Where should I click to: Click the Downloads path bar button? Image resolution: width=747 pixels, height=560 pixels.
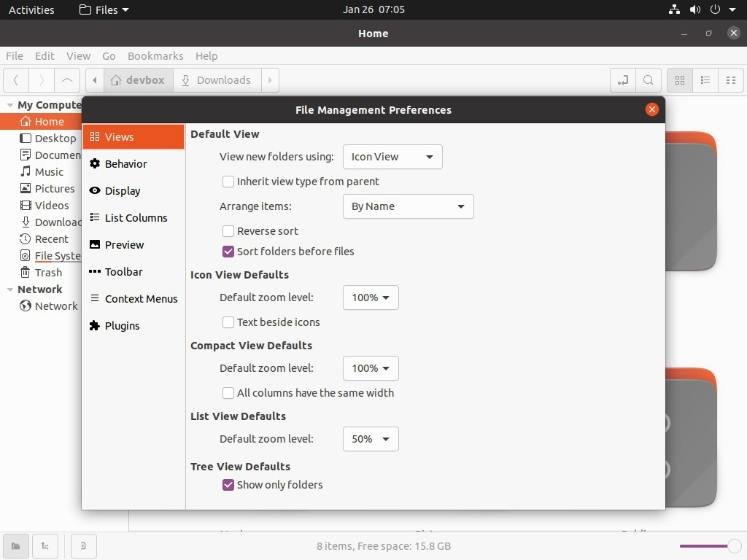click(216, 80)
